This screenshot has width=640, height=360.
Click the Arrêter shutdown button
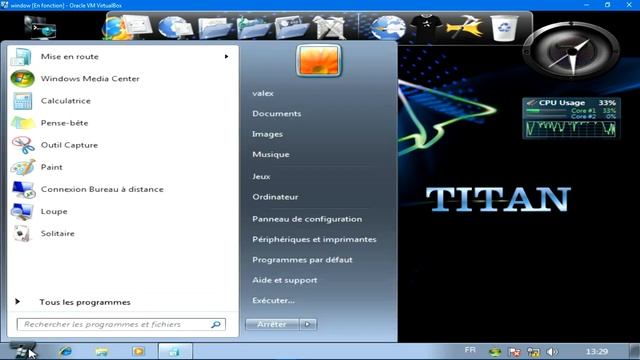pyautogui.click(x=272, y=324)
